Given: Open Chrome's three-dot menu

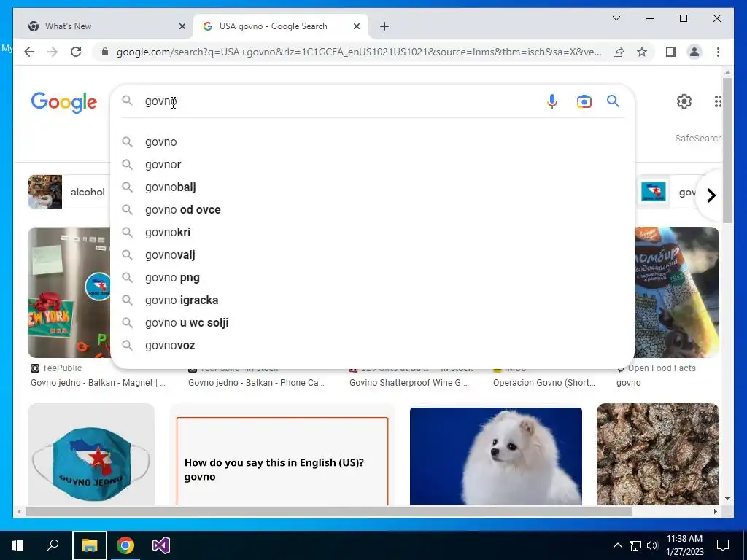Looking at the screenshot, I should tap(718, 52).
